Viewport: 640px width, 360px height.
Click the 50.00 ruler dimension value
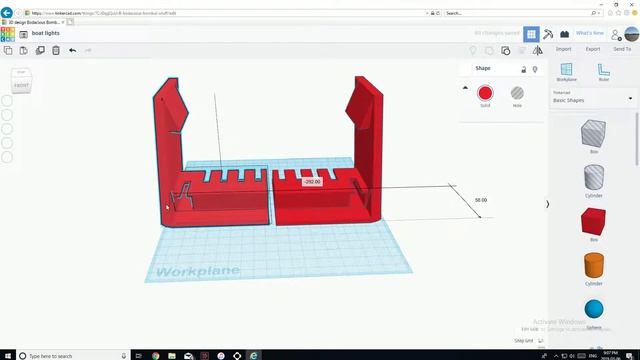point(481,200)
